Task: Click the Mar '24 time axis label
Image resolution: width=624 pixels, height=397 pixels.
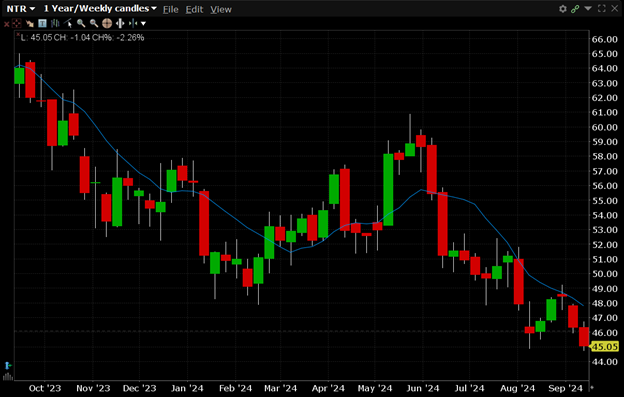Action: (281, 388)
